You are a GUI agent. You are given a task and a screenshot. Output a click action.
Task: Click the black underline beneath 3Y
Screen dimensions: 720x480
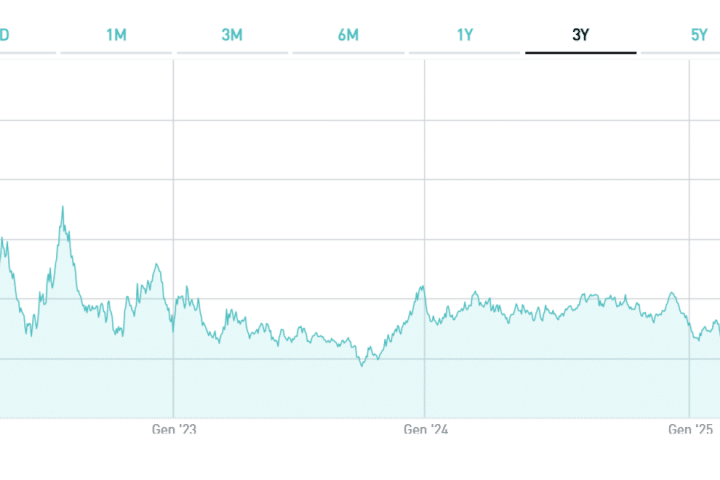[581, 52]
